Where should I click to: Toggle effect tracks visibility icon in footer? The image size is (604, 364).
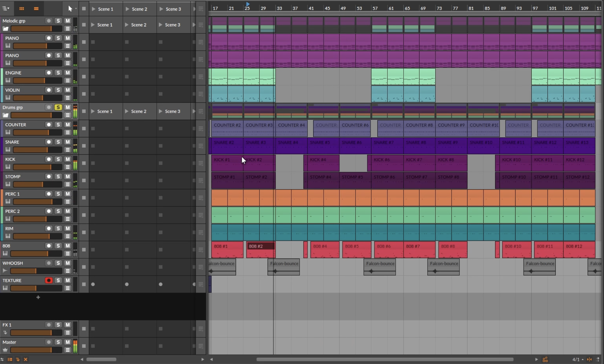click(18, 359)
